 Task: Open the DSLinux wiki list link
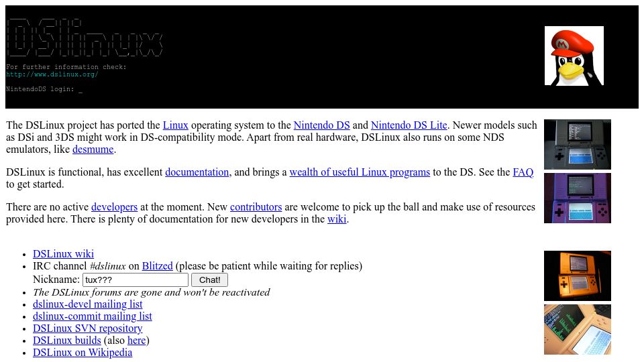(63, 254)
